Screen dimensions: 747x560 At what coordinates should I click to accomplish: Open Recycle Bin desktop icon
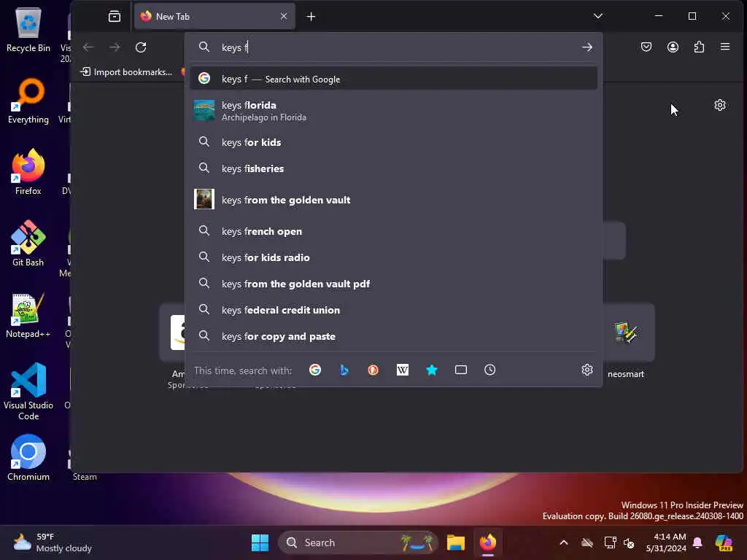point(28,29)
